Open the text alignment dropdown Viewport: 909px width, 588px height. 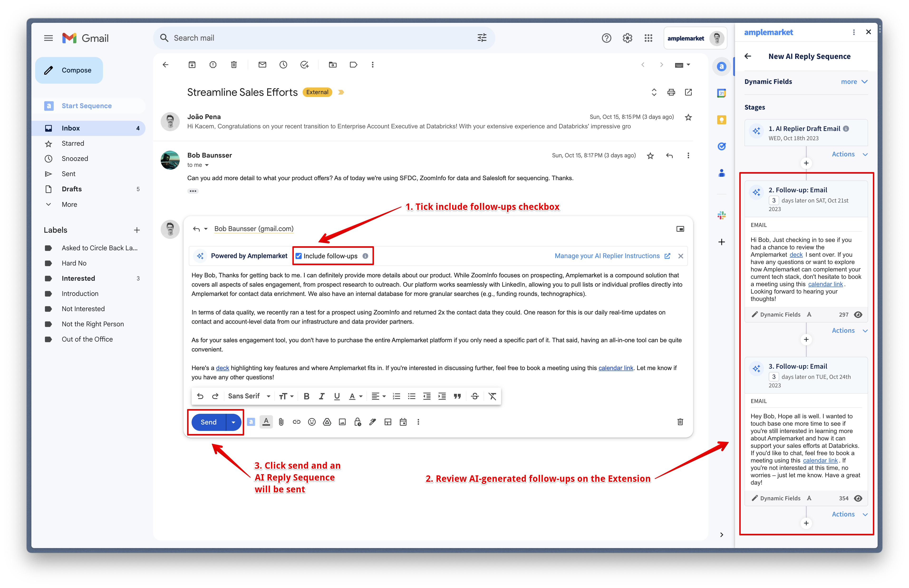coord(379,396)
